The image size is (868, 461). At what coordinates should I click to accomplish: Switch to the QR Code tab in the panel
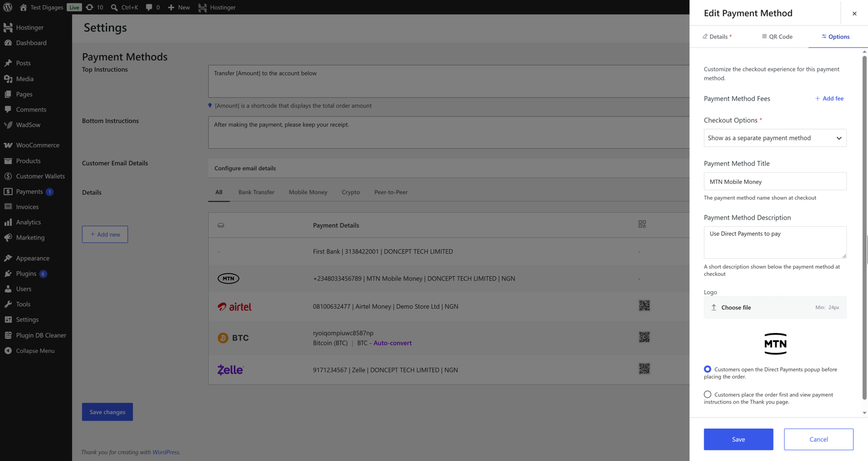coord(777,36)
